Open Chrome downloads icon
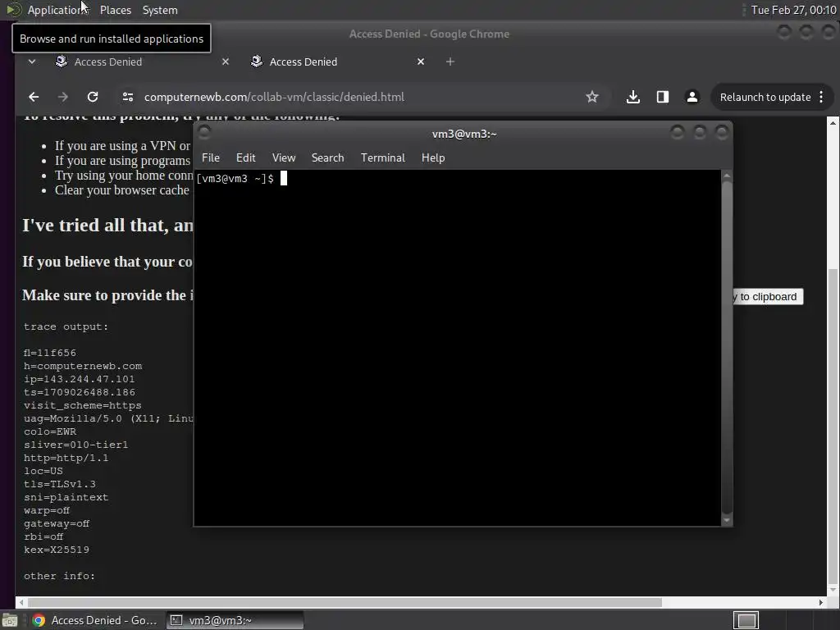 click(632, 97)
